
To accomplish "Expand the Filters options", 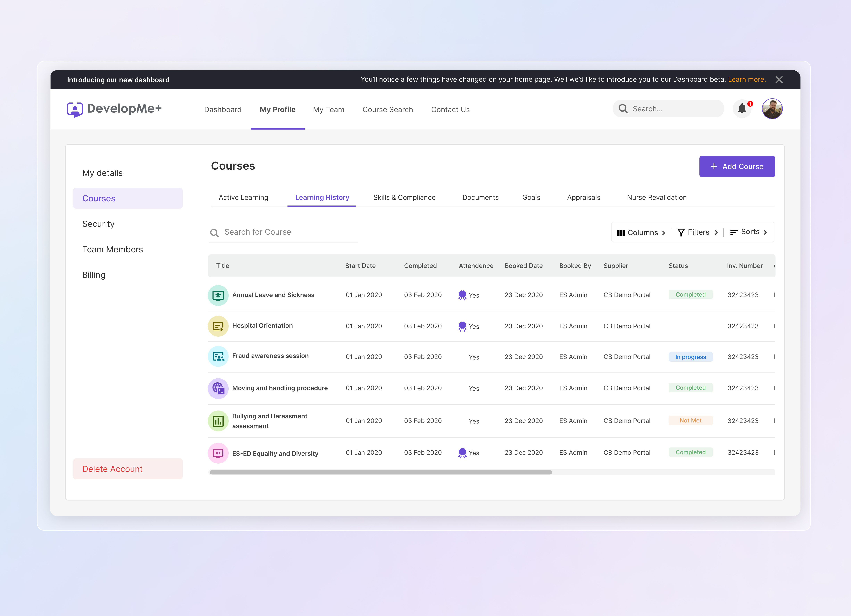I will click(x=697, y=232).
